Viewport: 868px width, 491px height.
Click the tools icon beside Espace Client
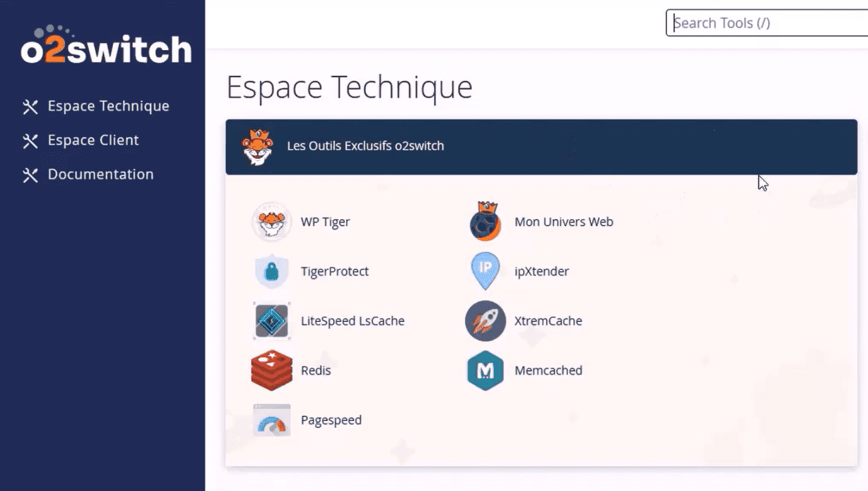point(30,141)
